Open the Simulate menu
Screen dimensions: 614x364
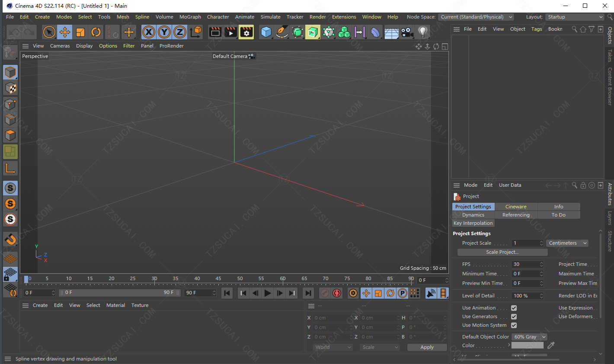(x=271, y=17)
